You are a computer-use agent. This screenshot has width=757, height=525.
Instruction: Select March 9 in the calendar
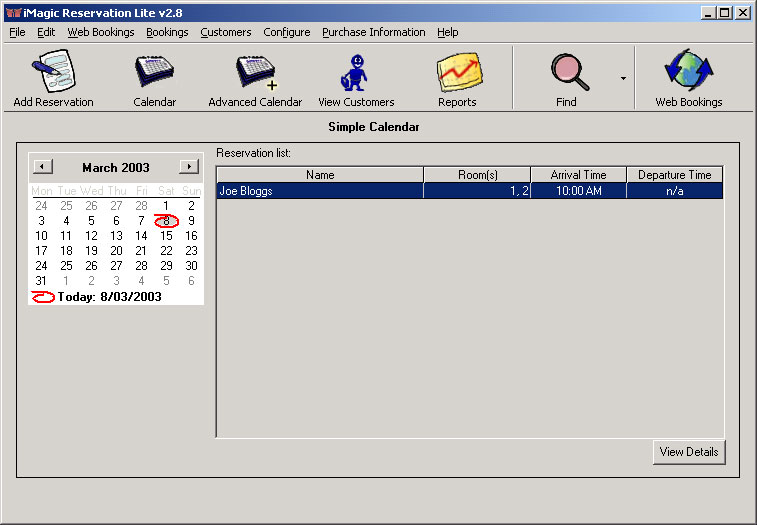(191, 221)
